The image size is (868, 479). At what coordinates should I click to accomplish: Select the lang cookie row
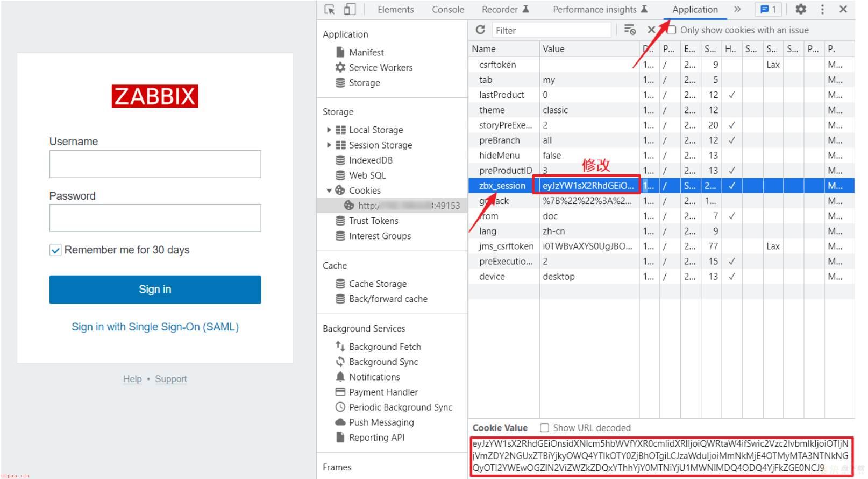pos(661,231)
